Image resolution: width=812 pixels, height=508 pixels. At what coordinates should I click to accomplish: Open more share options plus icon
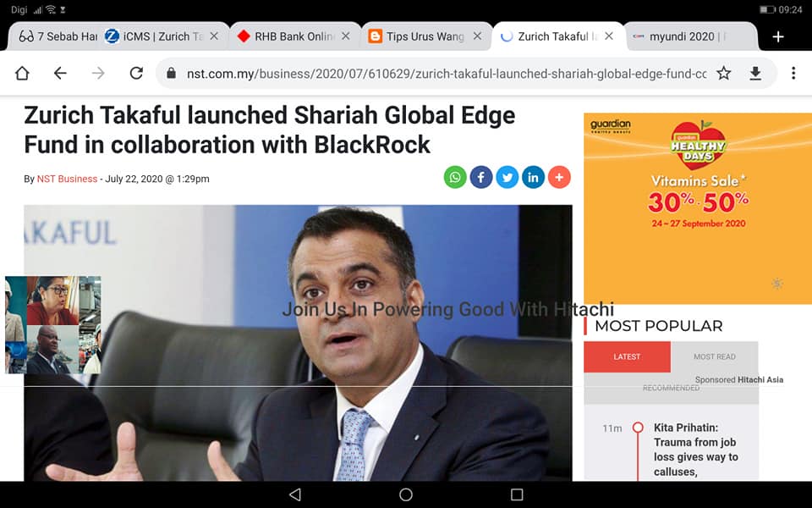(x=559, y=177)
